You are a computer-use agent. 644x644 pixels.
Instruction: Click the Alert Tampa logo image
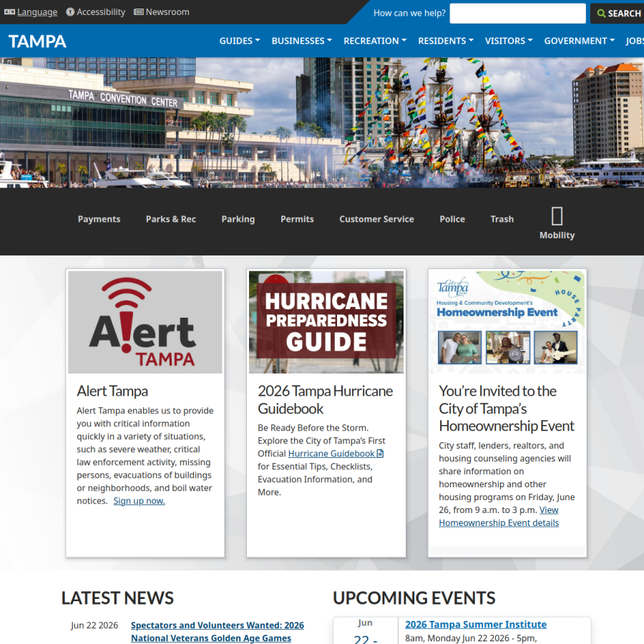145,322
